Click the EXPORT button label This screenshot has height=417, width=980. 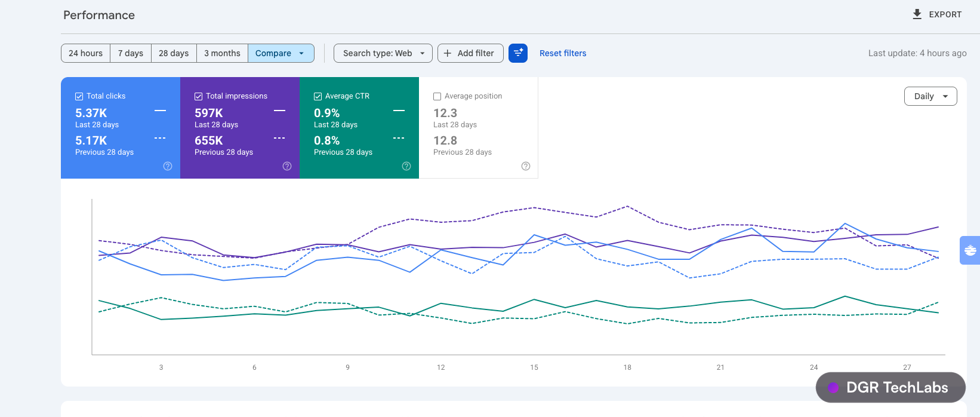(945, 14)
